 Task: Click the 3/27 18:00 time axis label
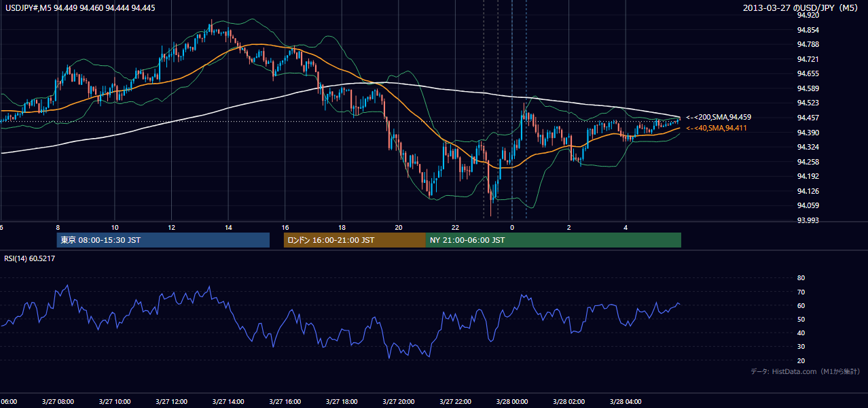(x=342, y=401)
